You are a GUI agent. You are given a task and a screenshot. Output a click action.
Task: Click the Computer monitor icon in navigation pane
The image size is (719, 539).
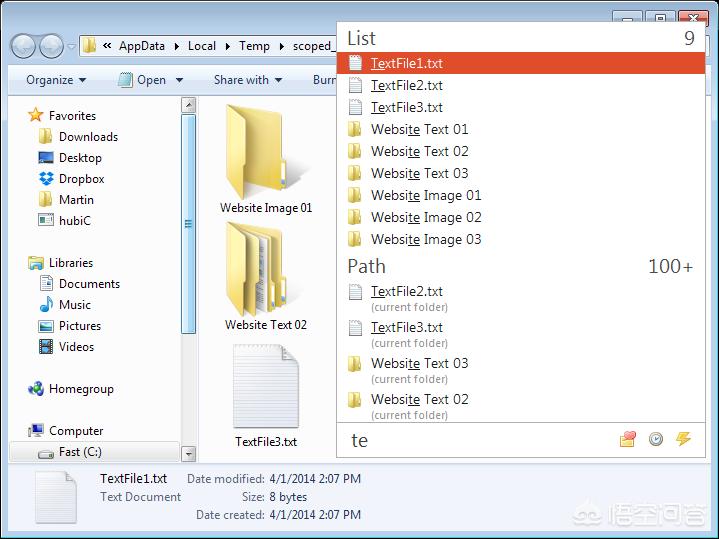(x=36, y=430)
